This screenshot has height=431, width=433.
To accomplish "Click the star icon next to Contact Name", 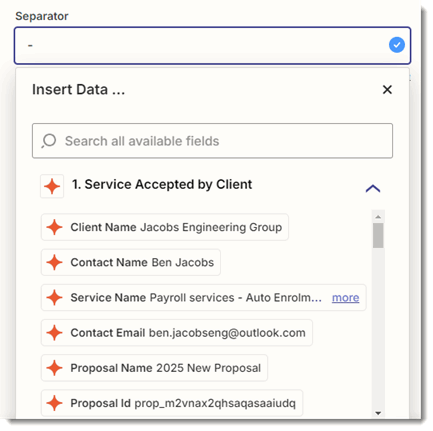I will click(x=54, y=263).
